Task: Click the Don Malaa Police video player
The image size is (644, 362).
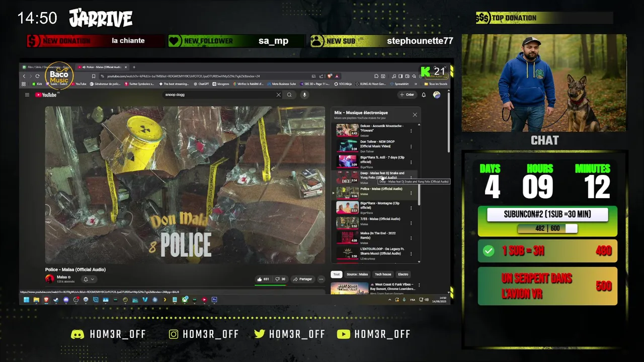Action: (185, 185)
